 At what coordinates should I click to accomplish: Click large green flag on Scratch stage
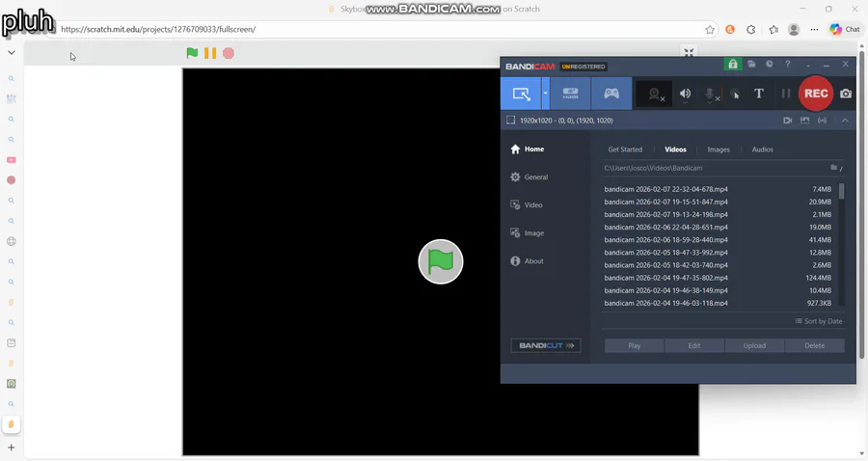pos(441,261)
